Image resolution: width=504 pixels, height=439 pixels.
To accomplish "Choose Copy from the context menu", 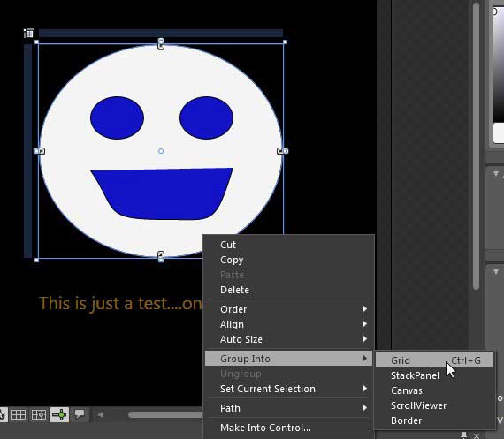I will point(288,260).
